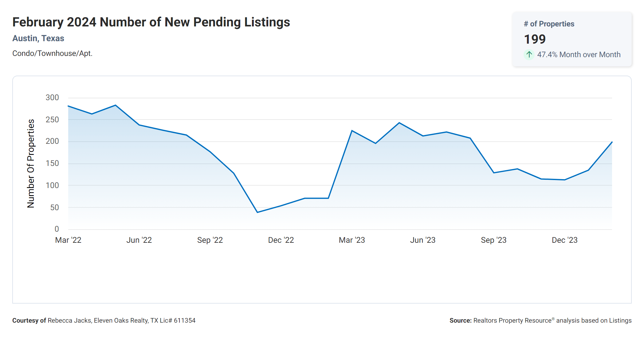Click the lowest point on the line chart
The height and width of the screenshot is (338, 644).
coord(257,212)
